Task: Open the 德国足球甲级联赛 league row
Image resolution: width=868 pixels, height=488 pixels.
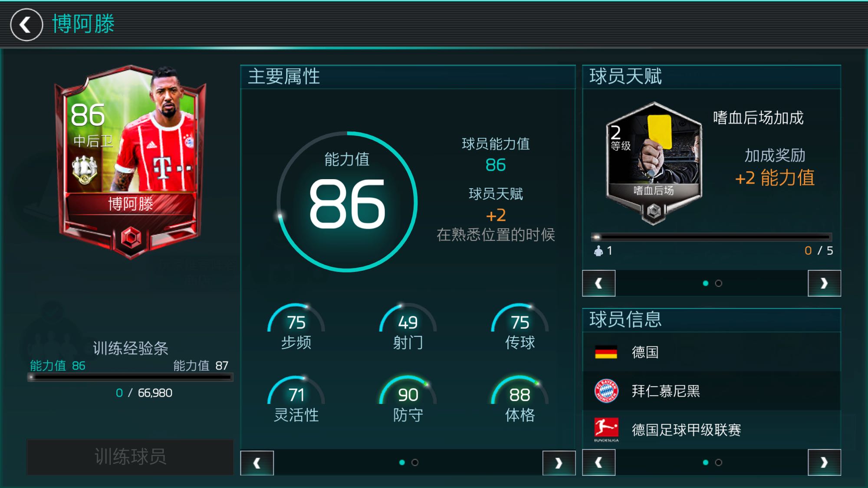Action: click(x=711, y=429)
